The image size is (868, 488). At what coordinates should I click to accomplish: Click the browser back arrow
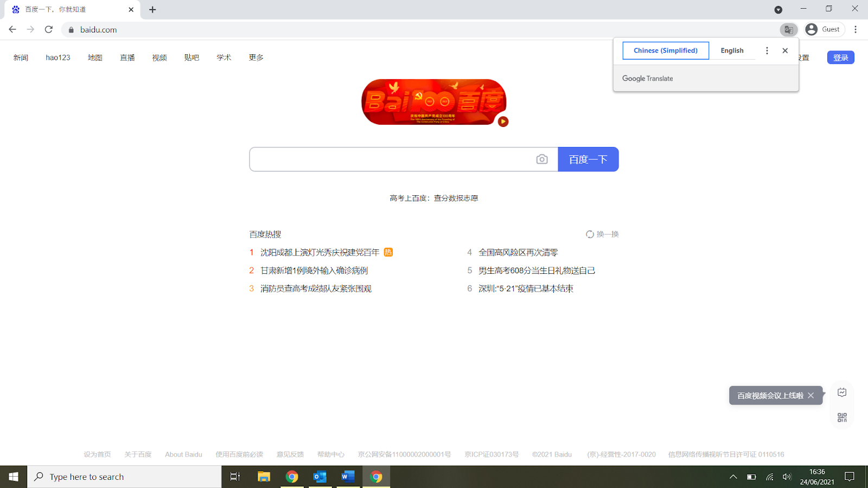(x=12, y=29)
